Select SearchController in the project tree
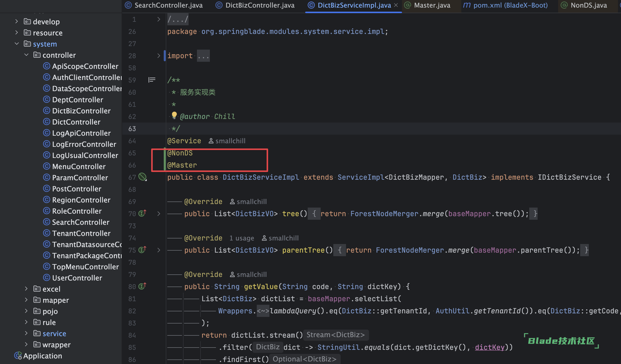Image resolution: width=621 pixels, height=364 pixels. tap(81, 222)
